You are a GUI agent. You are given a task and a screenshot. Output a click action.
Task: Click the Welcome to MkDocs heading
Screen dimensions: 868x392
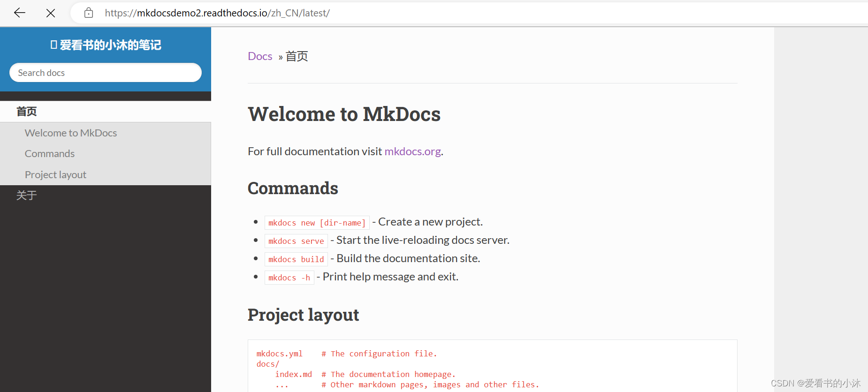coord(344,114)
